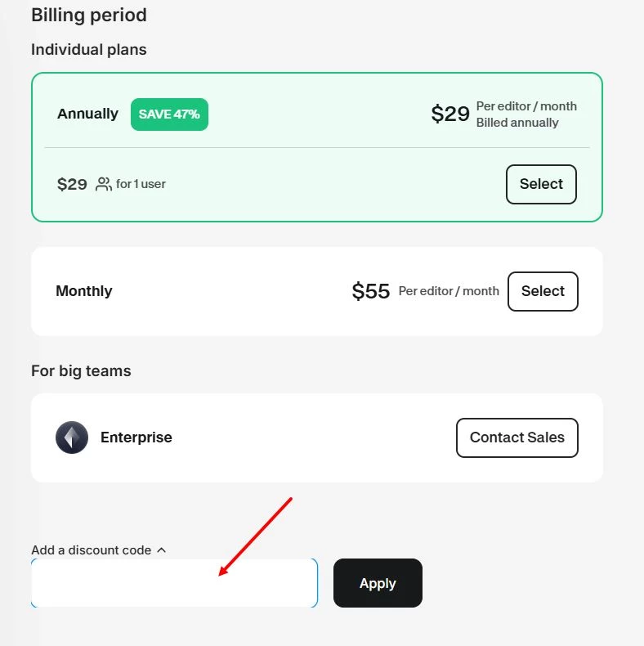Collapse the 'Add a discount code' chevron
644x646 pixels.
pyautogui.click(x=161, y=550)
